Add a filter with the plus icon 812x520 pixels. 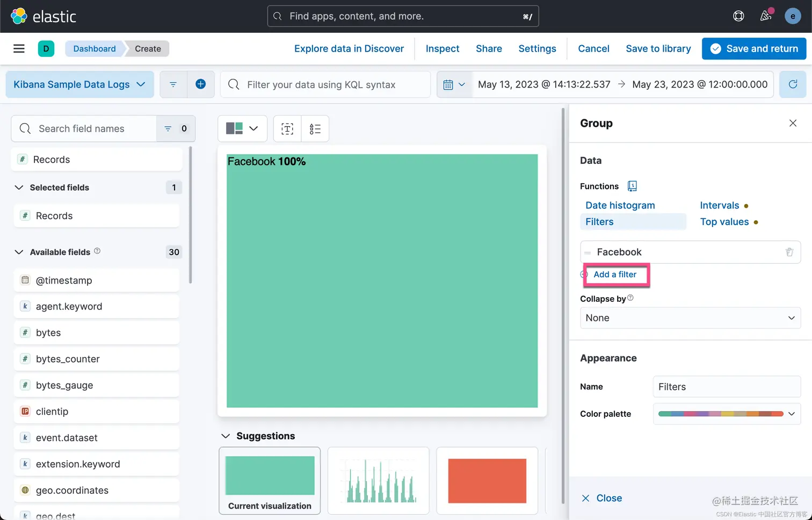(200, 84)
